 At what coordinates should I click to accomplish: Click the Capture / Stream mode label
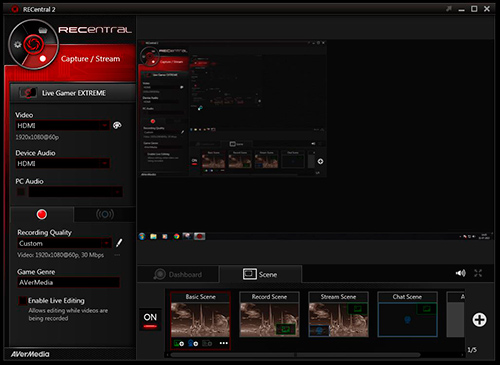click(x=90, y=59)
